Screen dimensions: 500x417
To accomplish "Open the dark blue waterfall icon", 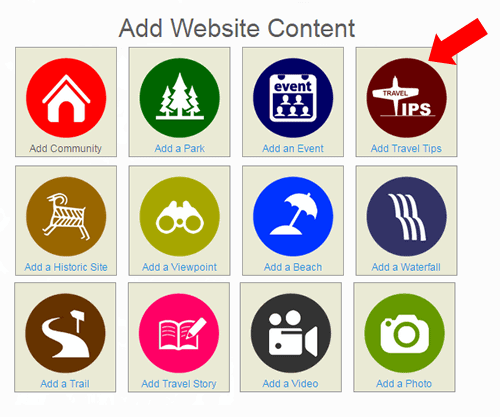I will tap(406, 216).
